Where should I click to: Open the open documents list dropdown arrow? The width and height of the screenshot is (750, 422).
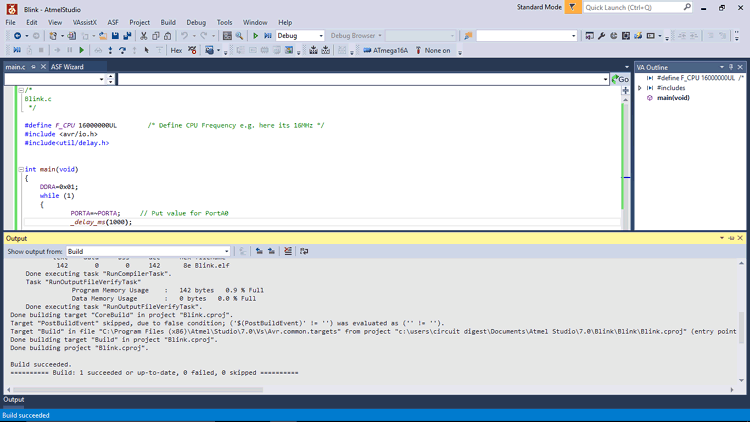627,67
